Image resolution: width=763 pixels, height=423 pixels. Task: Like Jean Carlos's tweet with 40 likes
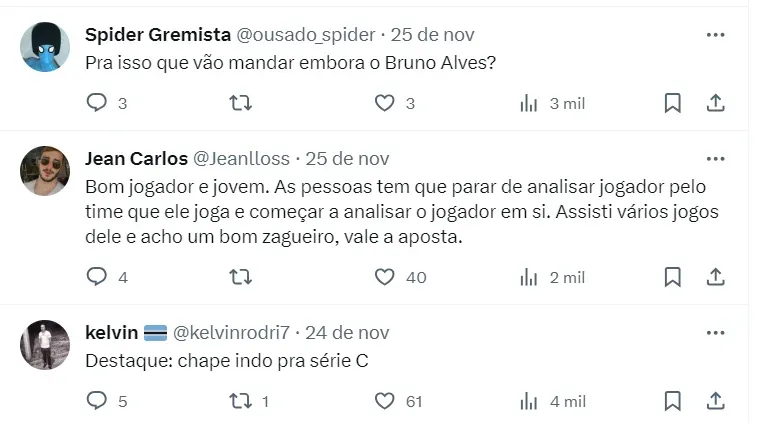coord(384,277)
